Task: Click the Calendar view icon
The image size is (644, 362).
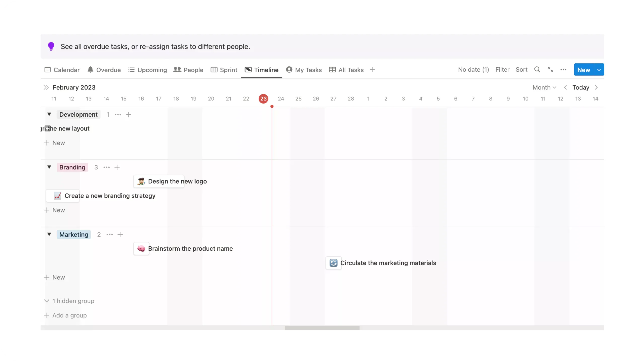Action: 47,70
